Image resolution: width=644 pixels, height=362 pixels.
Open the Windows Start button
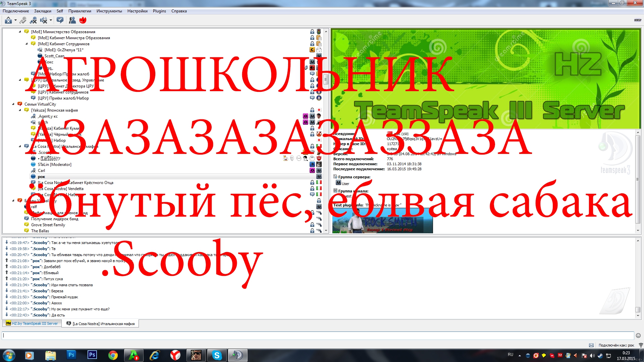[x=8, y=355]
